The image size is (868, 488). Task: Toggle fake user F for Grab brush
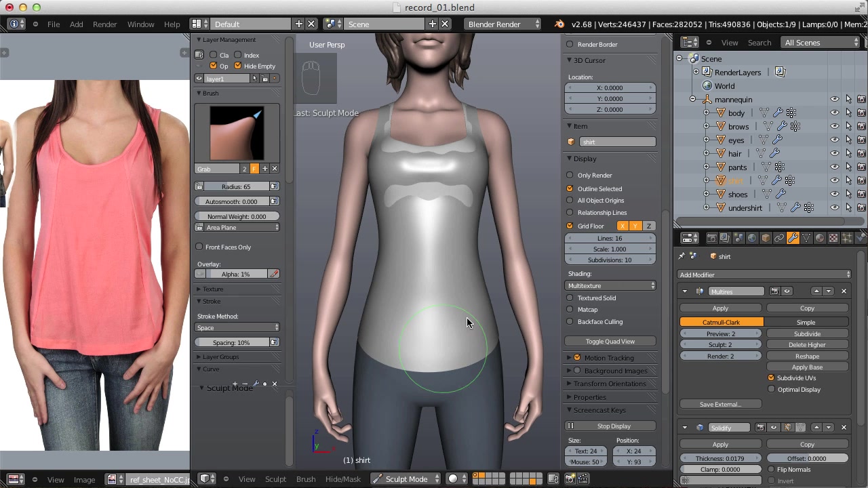[x=254, y=169]
